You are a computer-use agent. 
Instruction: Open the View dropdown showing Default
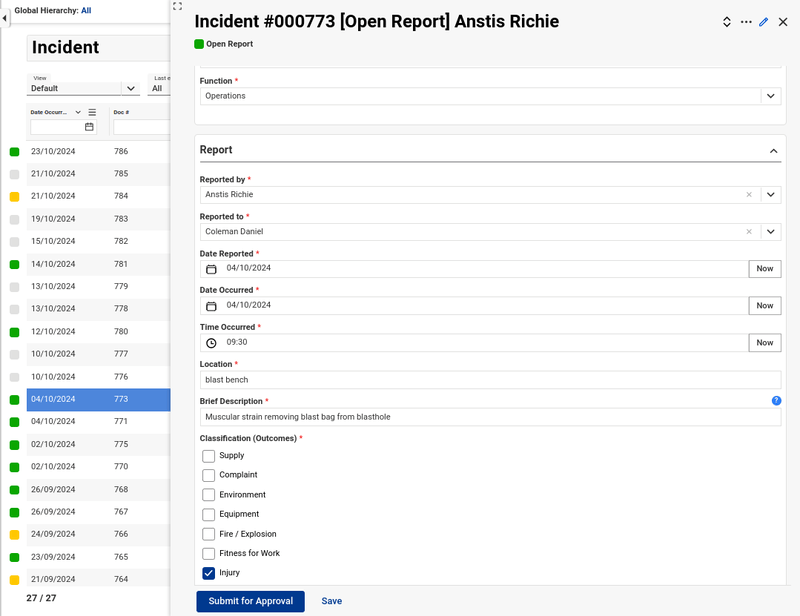point(131,88)
